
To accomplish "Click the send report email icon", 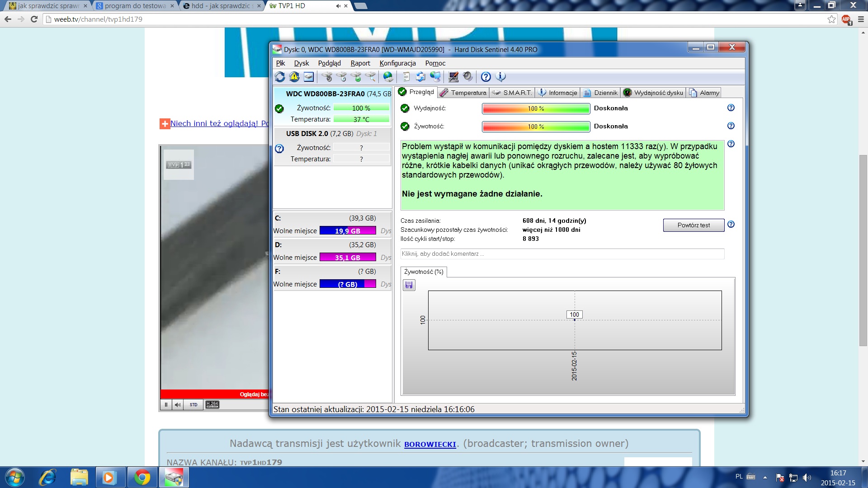I will pyautogui.click(x=420, y=77).
